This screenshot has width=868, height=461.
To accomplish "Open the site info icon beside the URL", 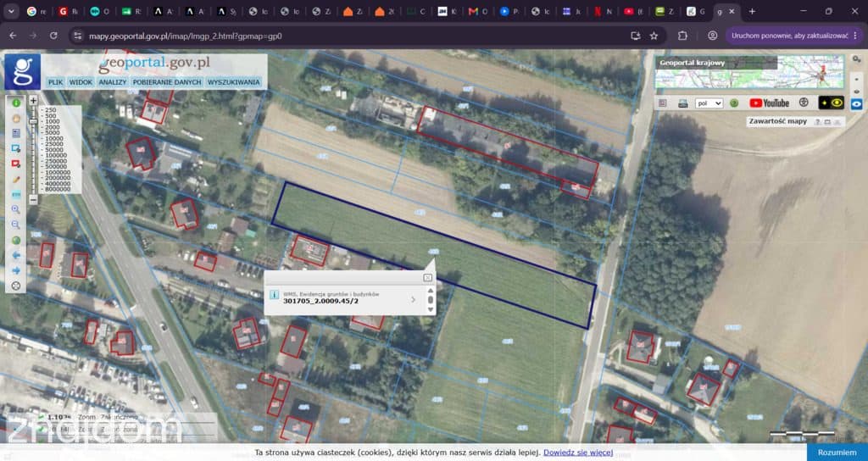I will tap(78, 36).
